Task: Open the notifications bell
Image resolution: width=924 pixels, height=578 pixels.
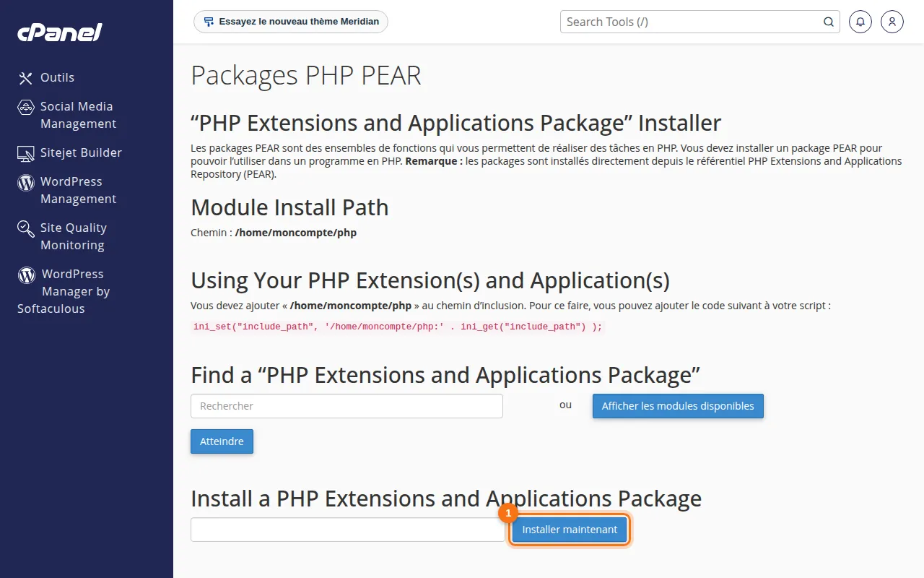Action: click(x=860, y=22)
